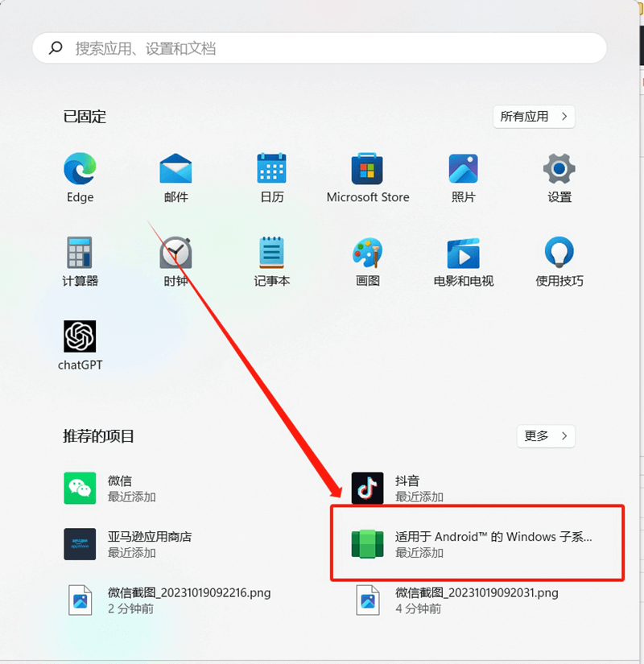Image resolution: width=644 pixels, height=664 pixels.
Task: Open the 计算器 calculator app
Action: [x=80, y=252]
